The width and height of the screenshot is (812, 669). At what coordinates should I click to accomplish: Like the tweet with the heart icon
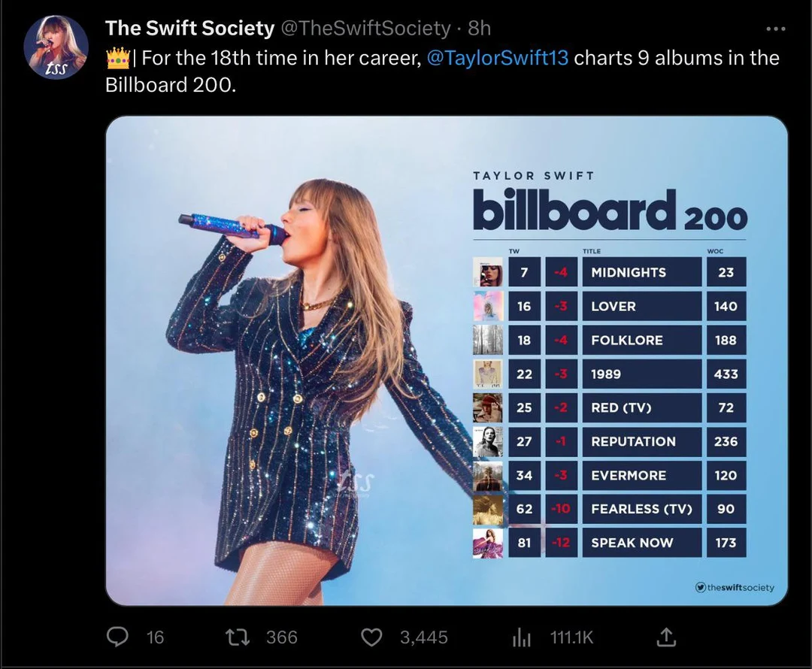click(371, 637)
